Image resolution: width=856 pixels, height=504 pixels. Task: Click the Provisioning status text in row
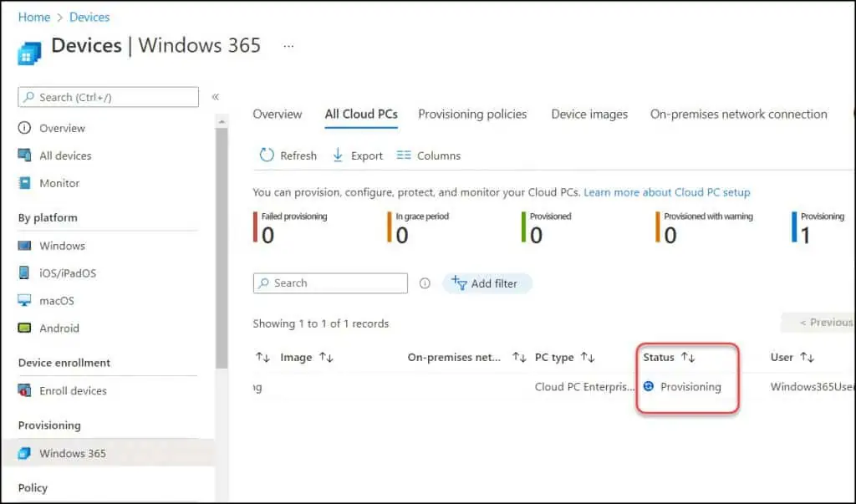tap(690, 387)
